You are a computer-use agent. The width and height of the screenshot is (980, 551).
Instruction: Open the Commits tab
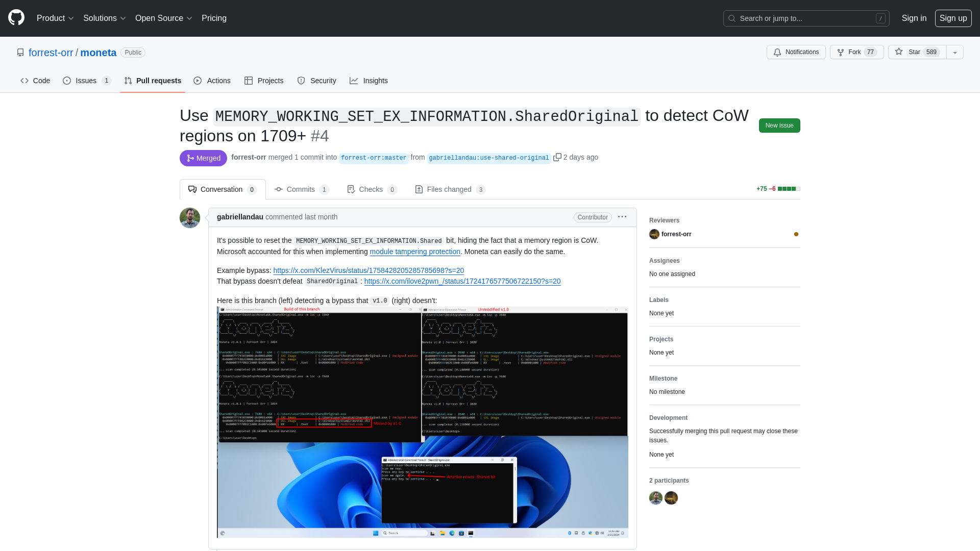pyautogui.click(x=302, y=189)
